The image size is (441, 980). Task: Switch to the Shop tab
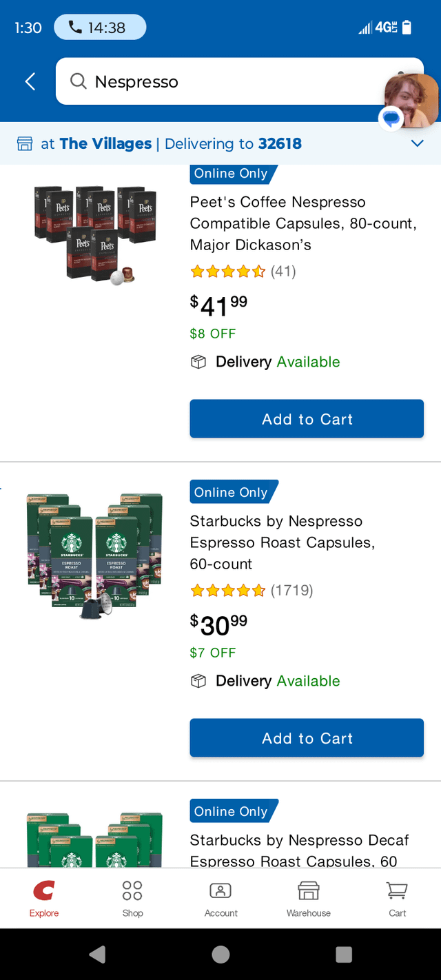[132, 898]
